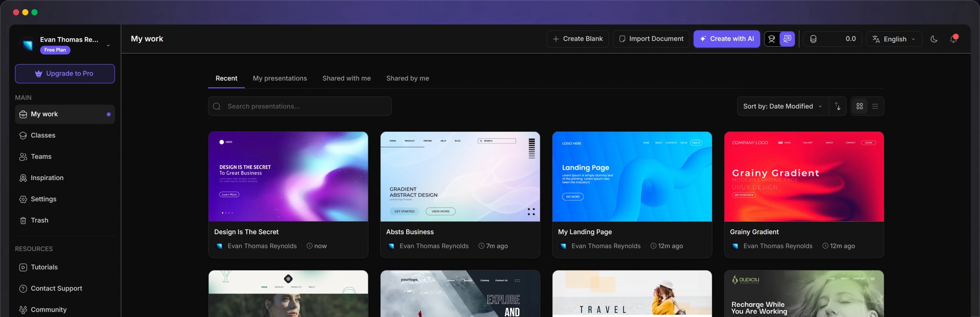Open Settings in sidebar
This screenshot has height=317, width=980.
(x=65, y=199)
